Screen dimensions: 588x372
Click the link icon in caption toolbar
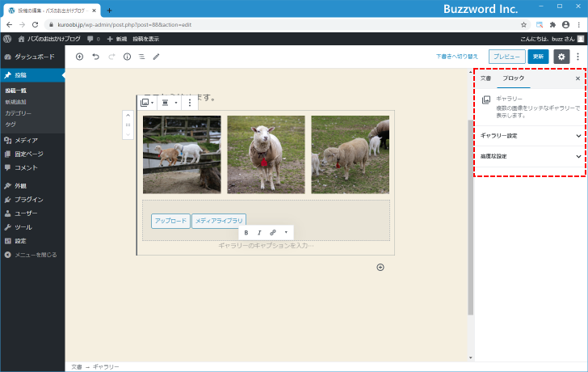click(272, 232)
